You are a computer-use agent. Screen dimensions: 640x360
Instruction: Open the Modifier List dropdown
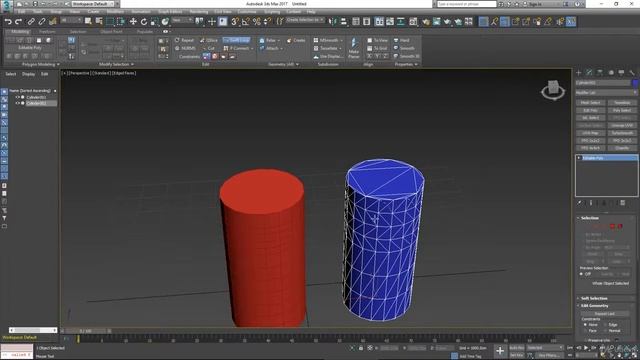pyautogui.click(x=606, y=93)
